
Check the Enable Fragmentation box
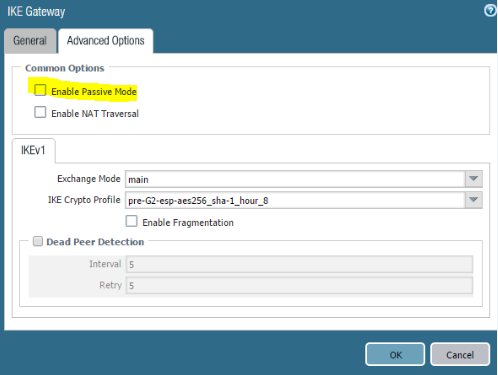[x=131, y=221]
